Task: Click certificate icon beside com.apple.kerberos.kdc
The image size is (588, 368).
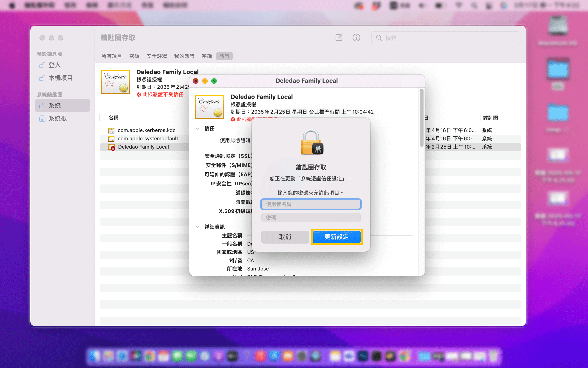Action: coord(111,130)
